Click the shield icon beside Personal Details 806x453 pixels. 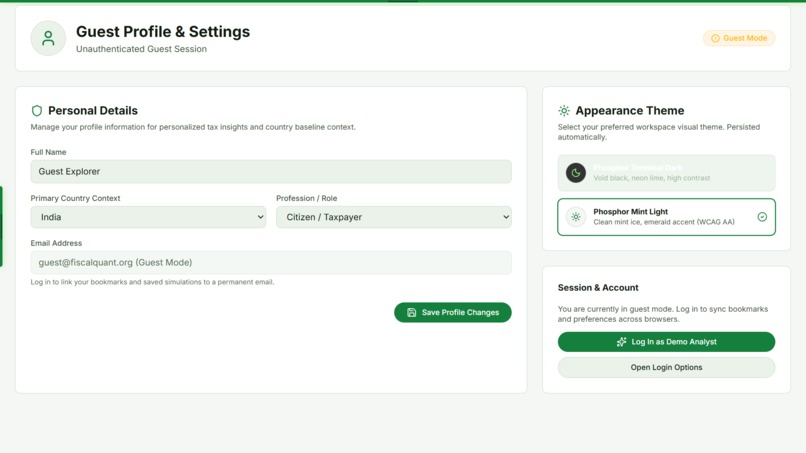click(36, 111)
